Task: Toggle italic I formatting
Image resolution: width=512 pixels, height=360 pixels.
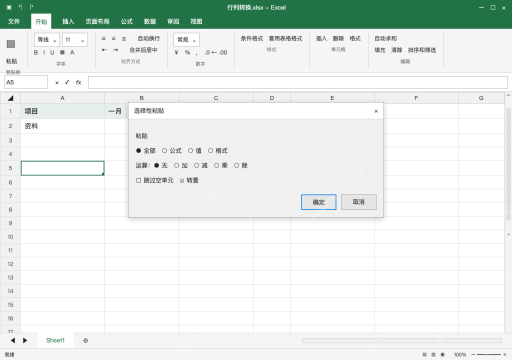Action: click(x=44, y=52)
